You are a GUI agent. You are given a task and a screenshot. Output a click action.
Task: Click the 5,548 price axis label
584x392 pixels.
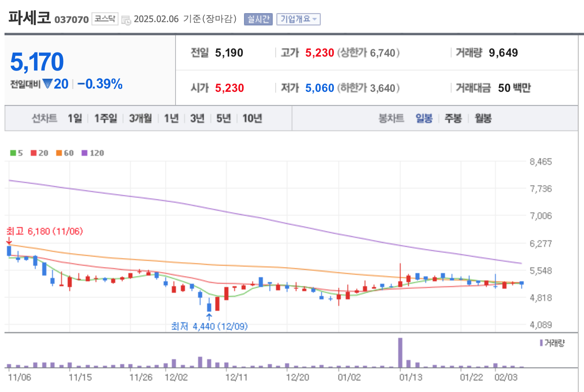pyautogui.click(x=541, y=271)
